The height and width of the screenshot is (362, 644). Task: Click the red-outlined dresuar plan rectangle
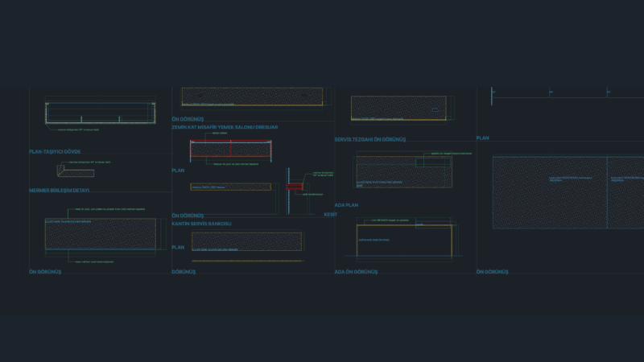click(230, 148)
